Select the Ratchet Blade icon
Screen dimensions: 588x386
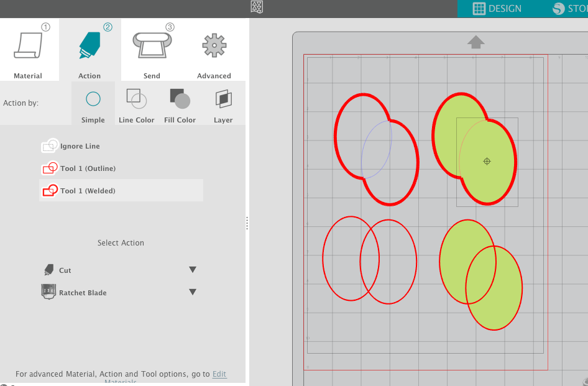(x=48, y=291)
